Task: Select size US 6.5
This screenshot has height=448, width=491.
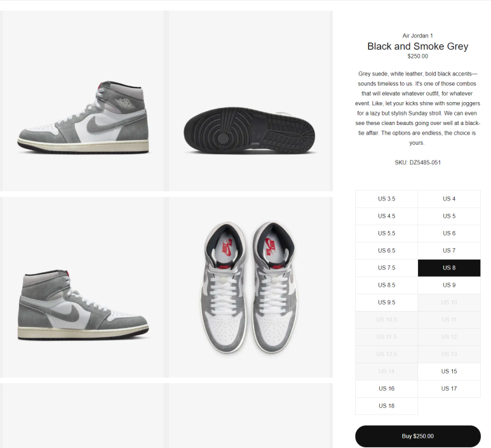Action: pyautogui.click(x=386, y=251)
